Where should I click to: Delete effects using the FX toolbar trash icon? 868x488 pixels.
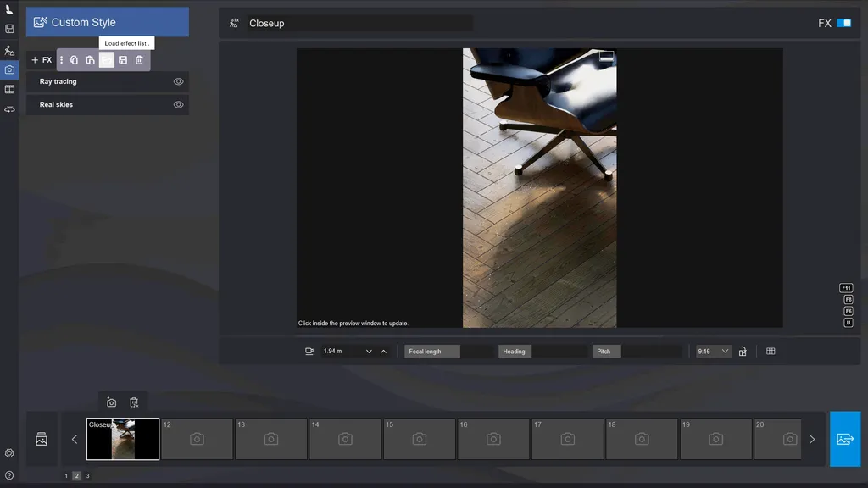tap(139, 60)
